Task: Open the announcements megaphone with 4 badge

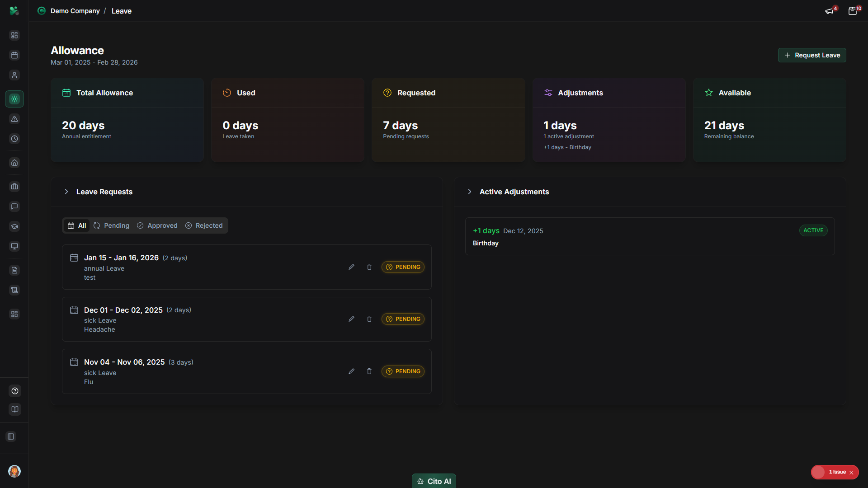Action: [830, 10]
